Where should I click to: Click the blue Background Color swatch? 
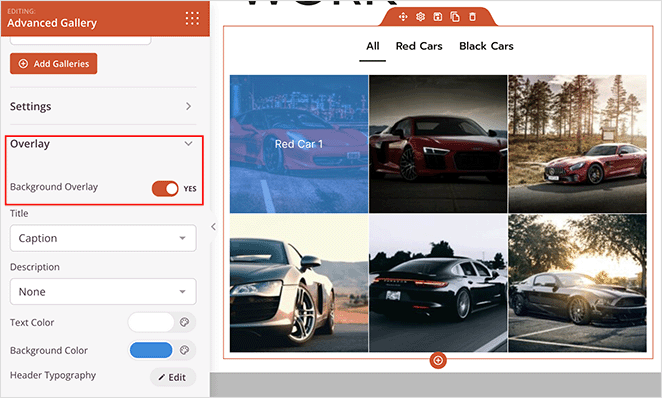pos(151,350)
